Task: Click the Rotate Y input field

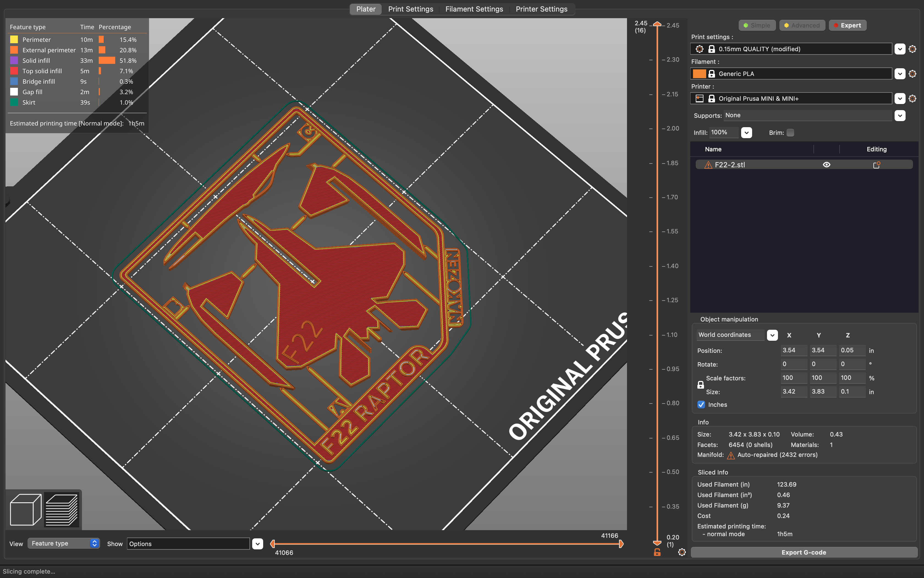Action: (823, 364)
